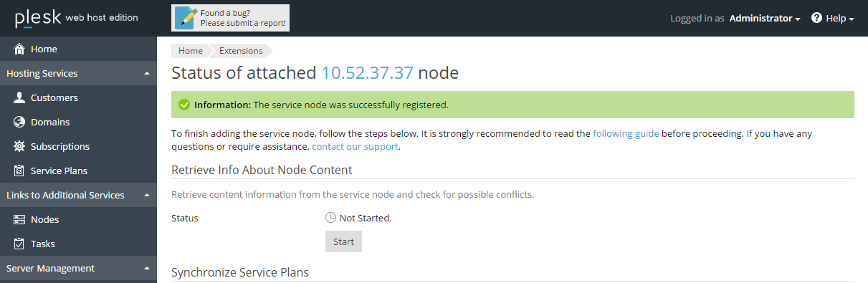
Task: Start retrieving node content info
Action: [343, 241]
